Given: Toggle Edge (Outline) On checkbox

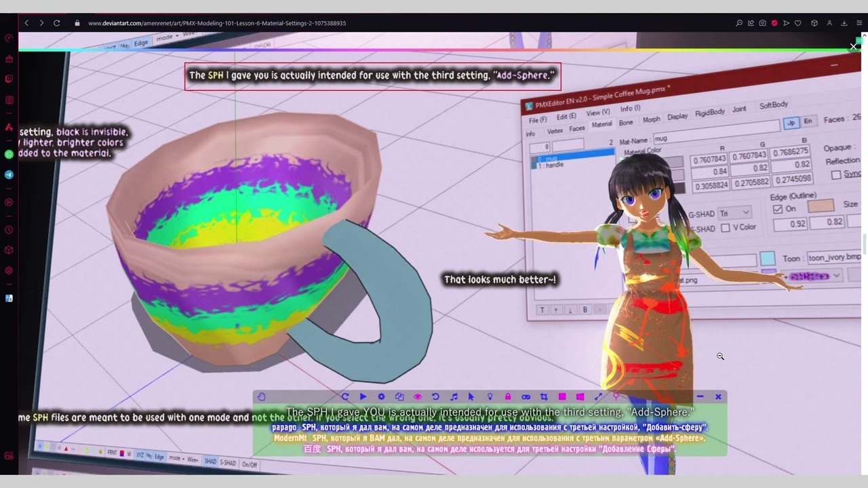Looking at the screenshot, I should [778, 209].
